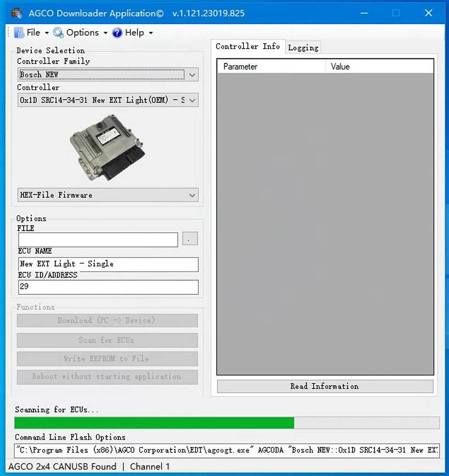Screen dimensions: 449x476
Task: Open the FILE browse button next to path
Action: coord(190,238)
